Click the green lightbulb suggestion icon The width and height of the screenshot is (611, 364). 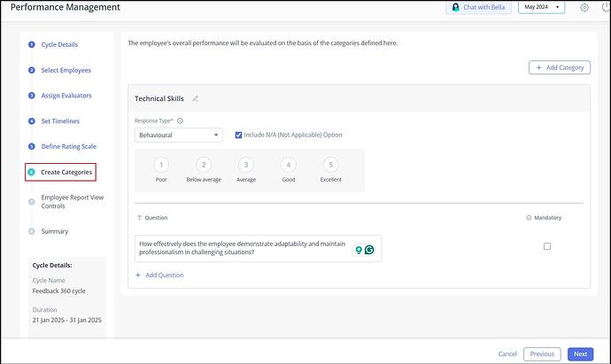[359, 251]
